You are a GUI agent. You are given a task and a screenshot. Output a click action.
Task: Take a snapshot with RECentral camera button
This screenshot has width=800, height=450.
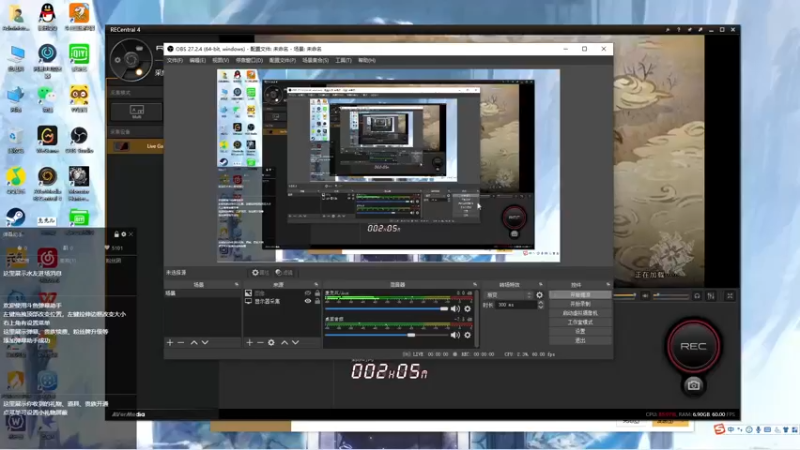coord(693,385)
